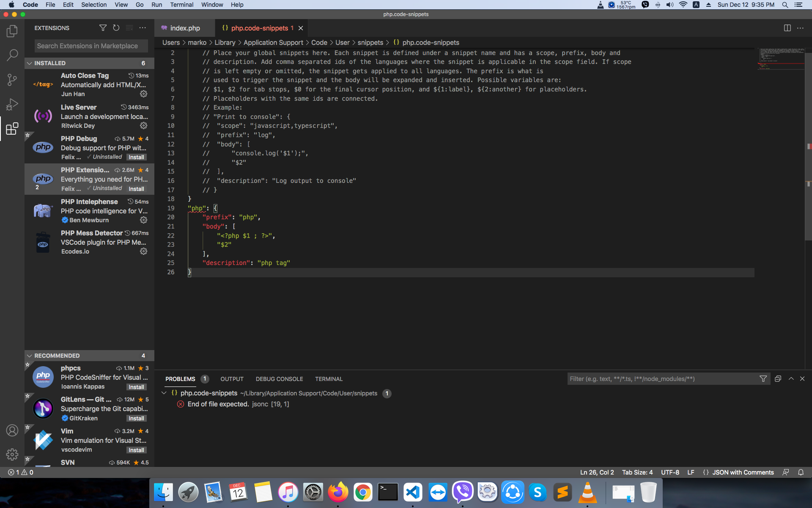Select the TERMINAL tab in bottom panel
The width and height of the screenshot is (812, 508).
329,378
